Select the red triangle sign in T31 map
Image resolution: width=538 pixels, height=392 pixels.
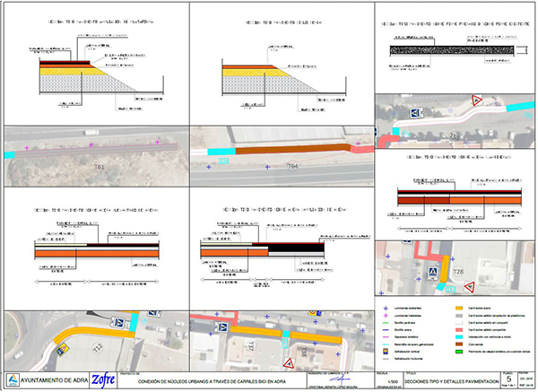click(290, 362)
